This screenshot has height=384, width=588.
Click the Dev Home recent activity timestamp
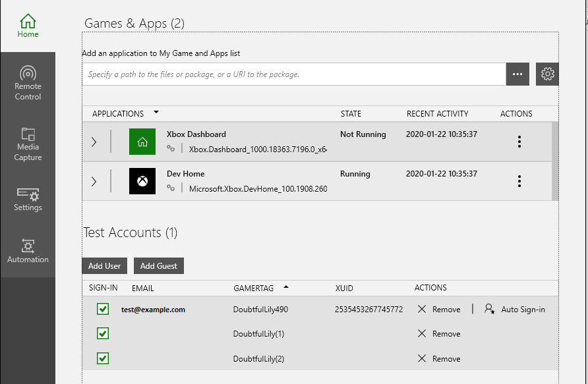tap(442, 174)
